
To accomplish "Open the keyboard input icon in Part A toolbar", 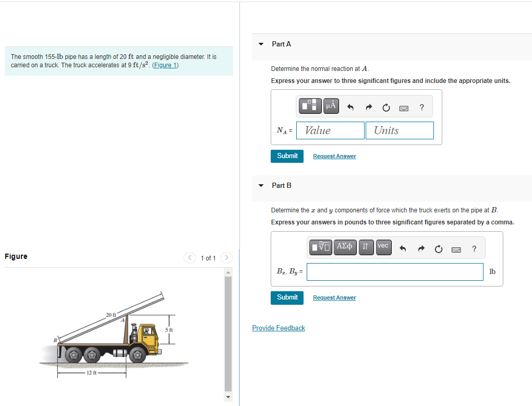I will click(x=404, y=108).
